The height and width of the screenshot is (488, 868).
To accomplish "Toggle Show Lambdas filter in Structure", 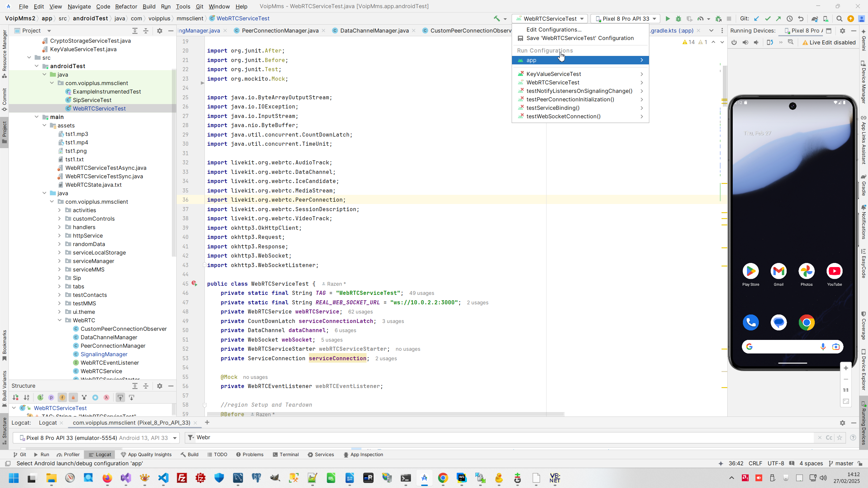I will point(106,398).
